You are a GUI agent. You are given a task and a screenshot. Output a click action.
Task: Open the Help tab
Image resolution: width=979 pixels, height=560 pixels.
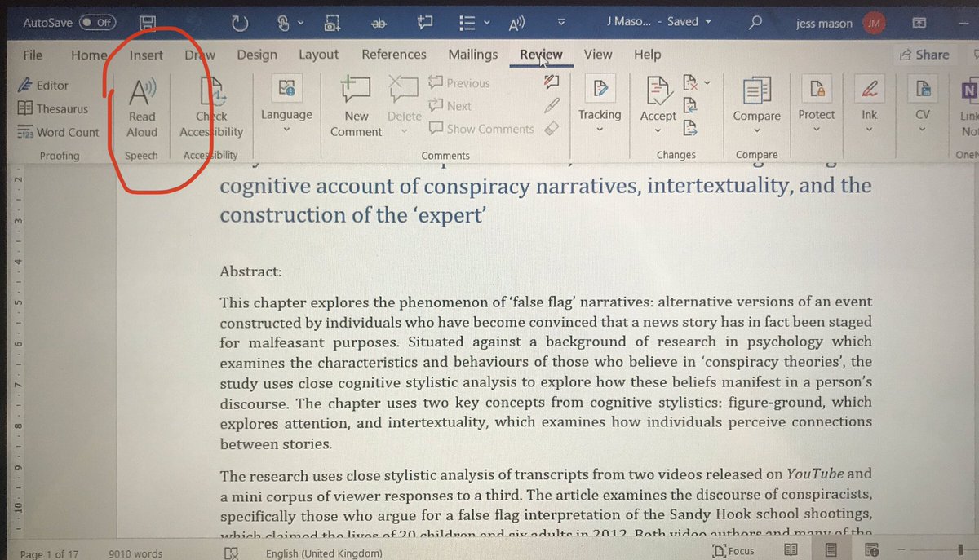(x=647, y=55)
